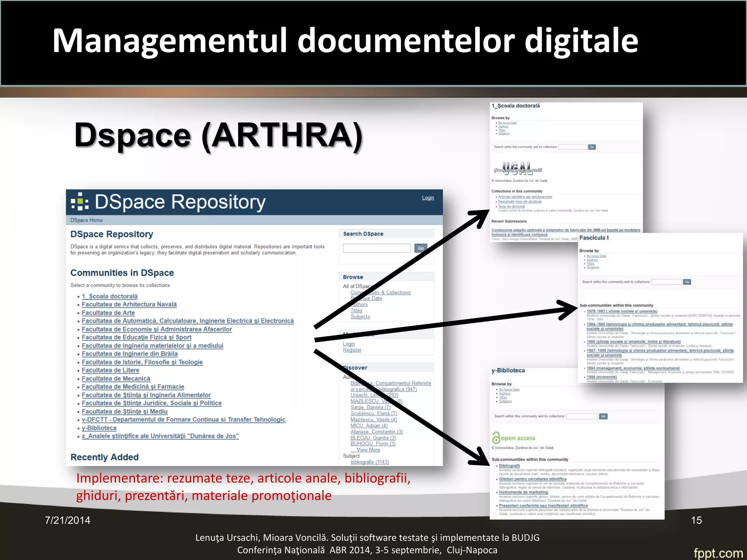Image resolution: width=747 pixels, height=560 pixels.
Task: Open Teze de doctorat collection
Action: (512, 206)
